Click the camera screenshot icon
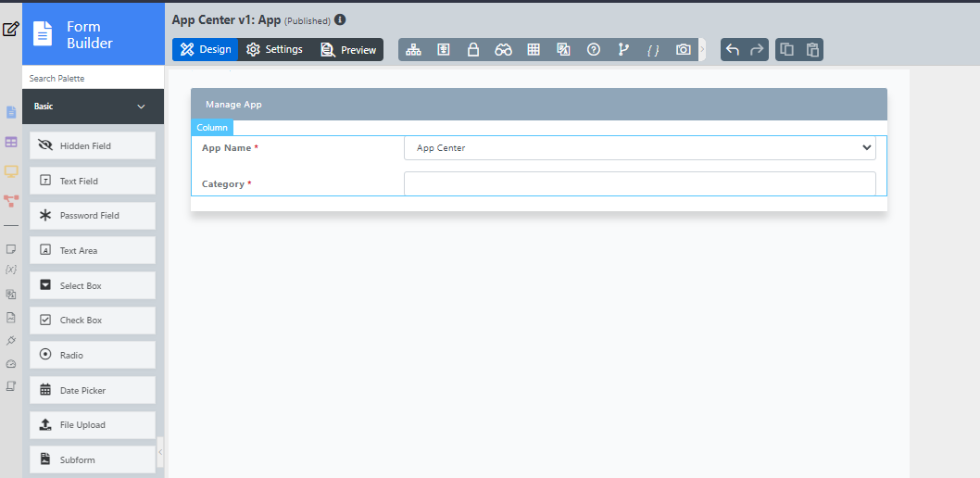 point(684,50)
